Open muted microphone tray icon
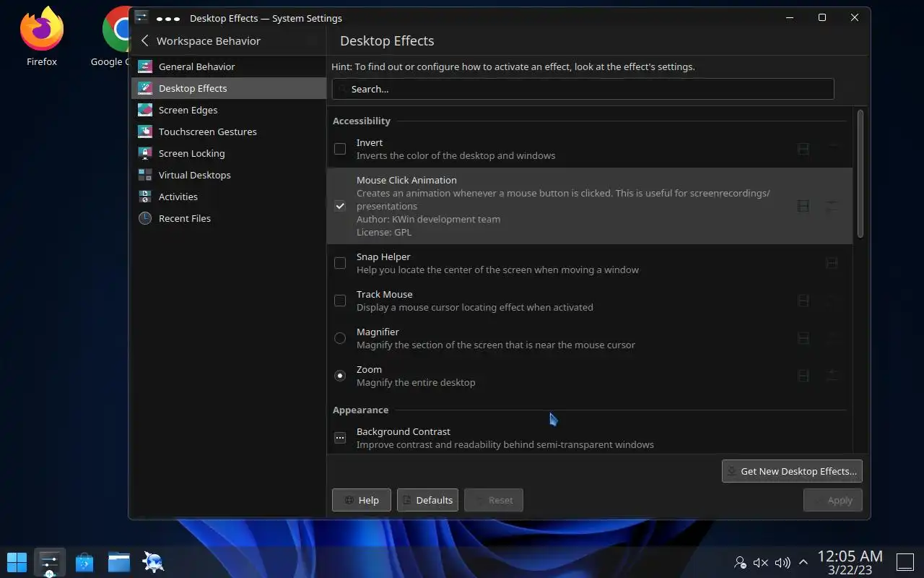 click(x=761, y=562)
